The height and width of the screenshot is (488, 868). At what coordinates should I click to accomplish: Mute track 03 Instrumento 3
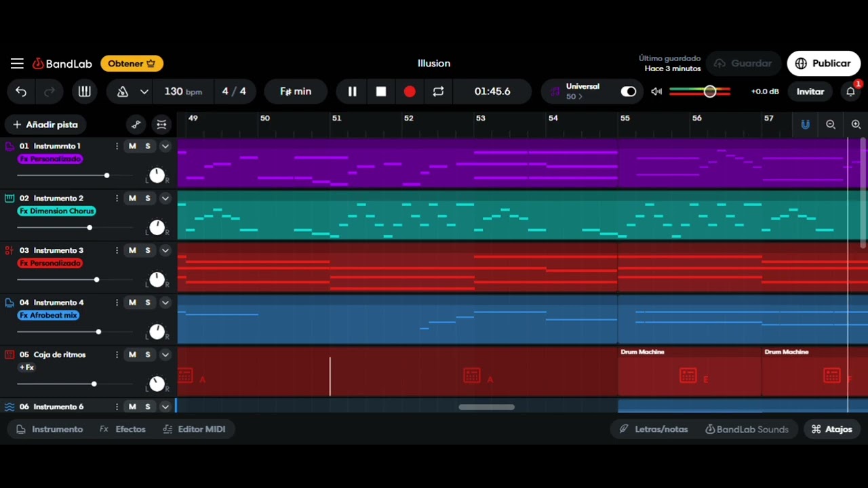[132, 251]
